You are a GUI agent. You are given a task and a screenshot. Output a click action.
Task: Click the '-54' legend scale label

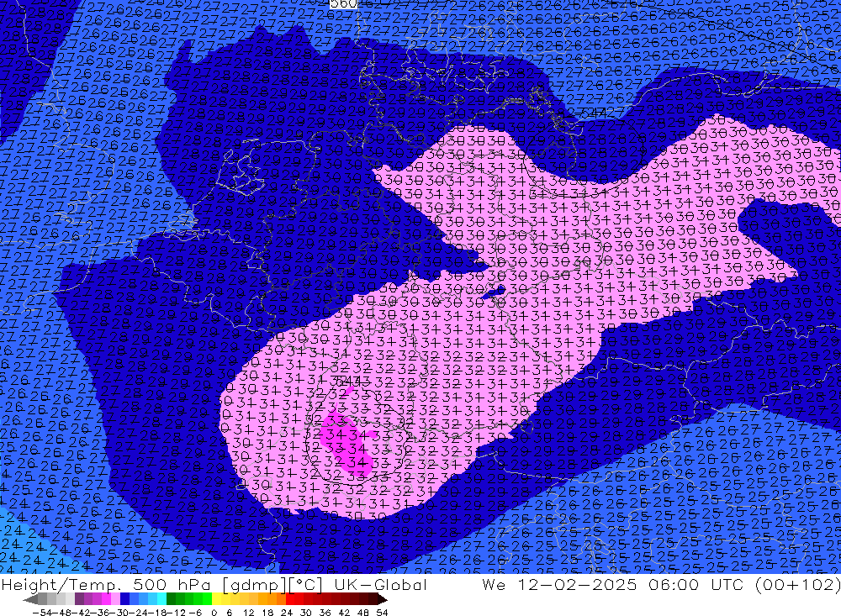(x=42, y=613)
